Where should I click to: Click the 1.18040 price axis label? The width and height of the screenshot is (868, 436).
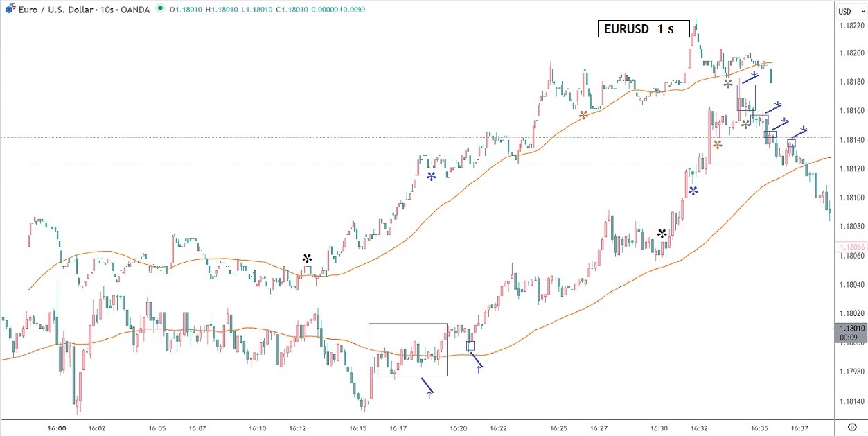pyautogui.click(x=851, y=285)
